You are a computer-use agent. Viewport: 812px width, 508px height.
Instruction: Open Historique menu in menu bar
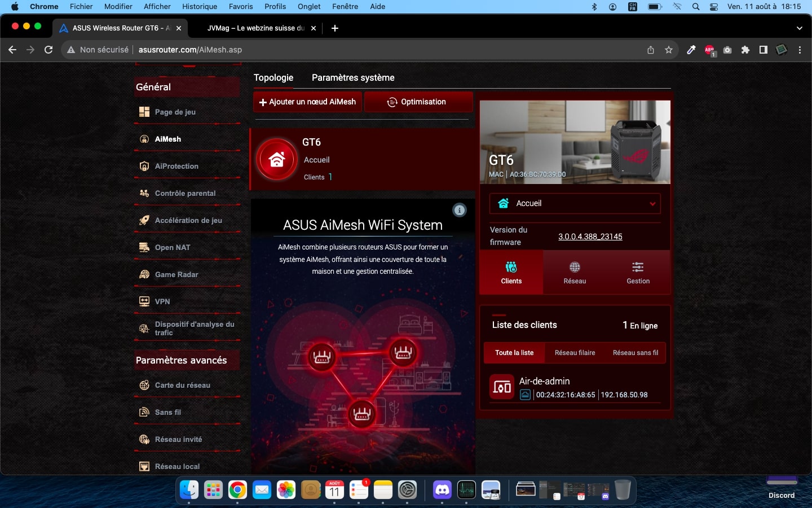point(200,6)
